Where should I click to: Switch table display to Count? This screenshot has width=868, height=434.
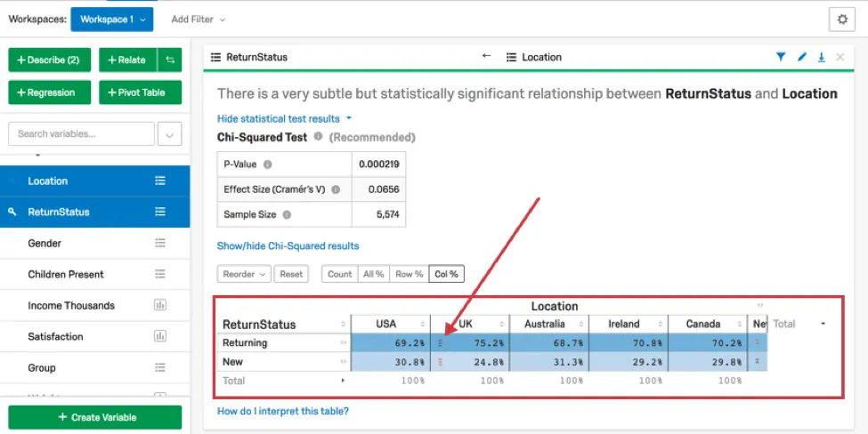click(x=340, y=274)
